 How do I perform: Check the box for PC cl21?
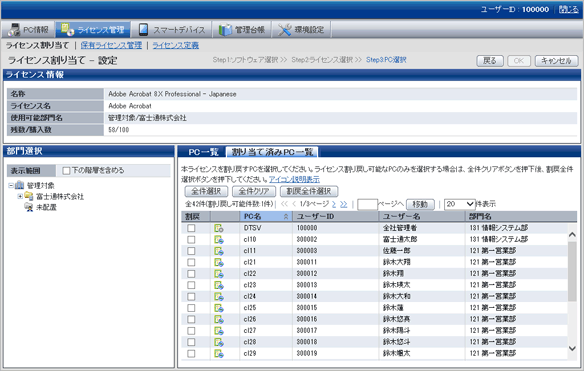pyautogui.click(x=191, y=262)
